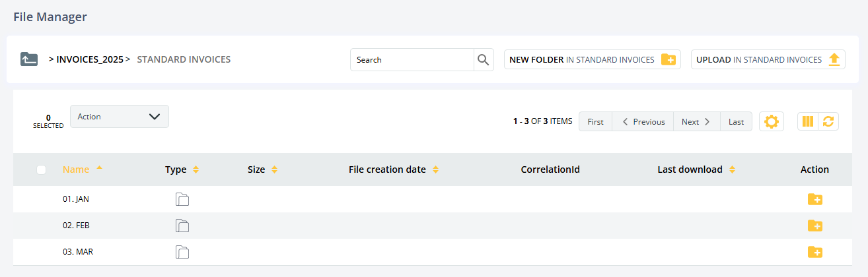Open the column chooser icon
Screen dimensions: 868x277
(x=807, y=121)
